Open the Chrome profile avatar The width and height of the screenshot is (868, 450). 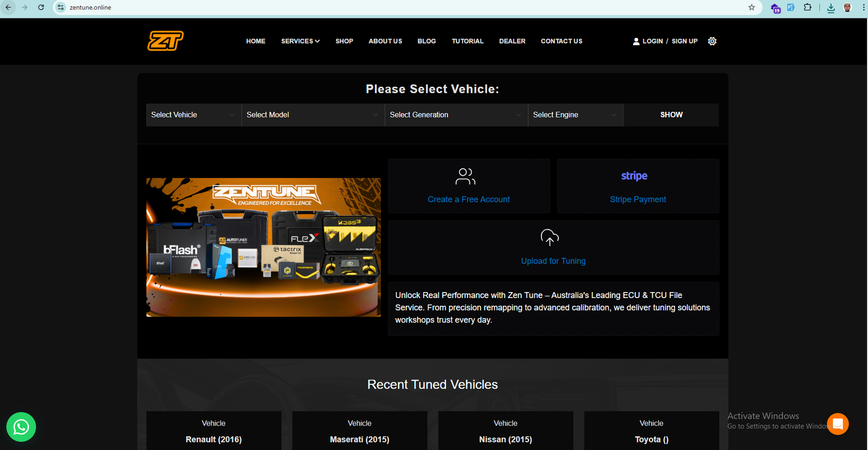pos(847,8)
